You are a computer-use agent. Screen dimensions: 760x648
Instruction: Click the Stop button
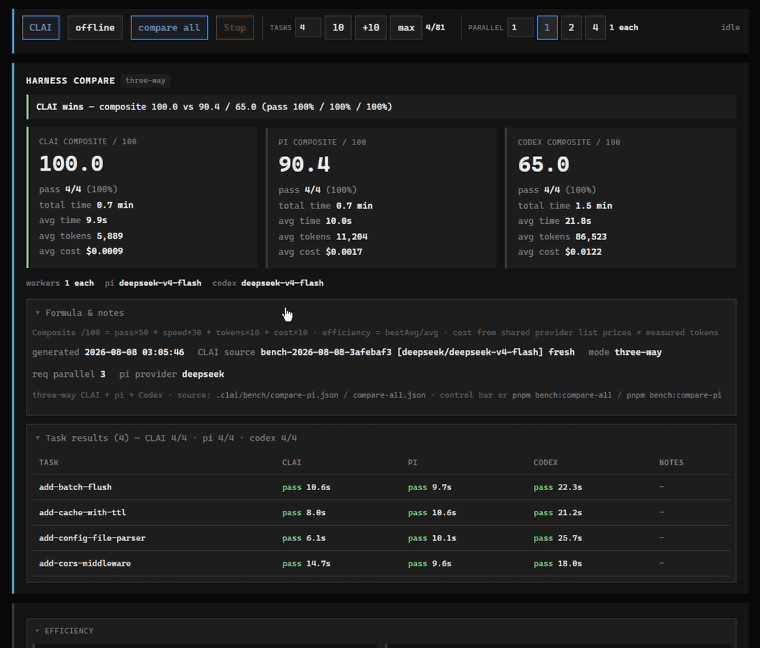click(235, 28)
